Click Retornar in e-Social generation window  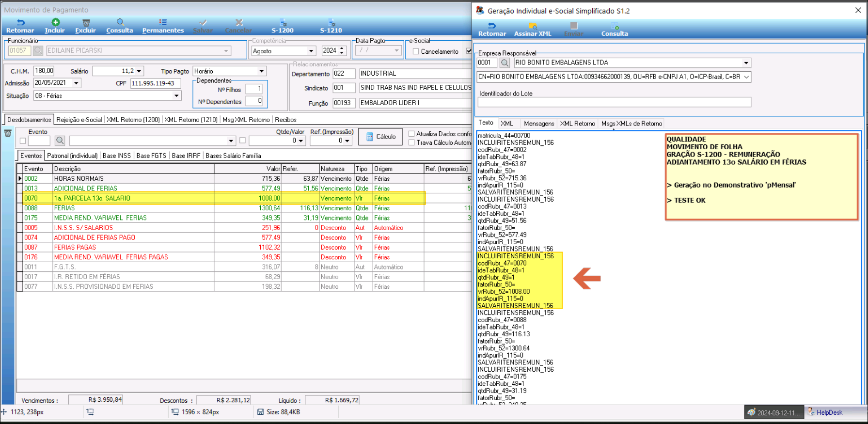[x=492, y=30]
